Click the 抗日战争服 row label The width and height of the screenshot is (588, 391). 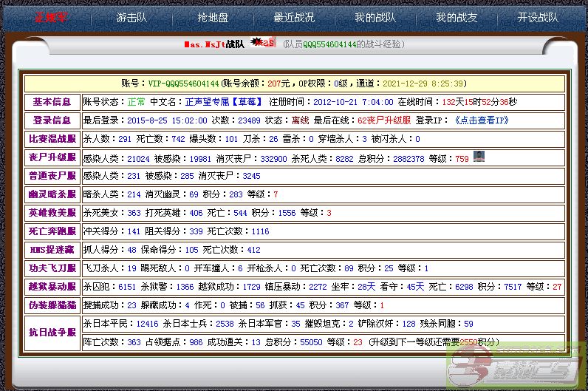(x=52, y=333)
